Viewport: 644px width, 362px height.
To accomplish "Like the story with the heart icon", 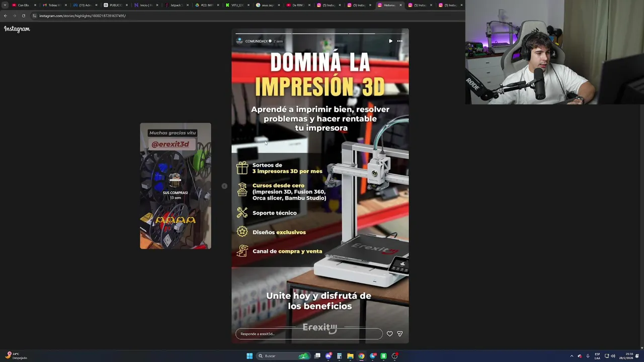I will coord(389,334).
